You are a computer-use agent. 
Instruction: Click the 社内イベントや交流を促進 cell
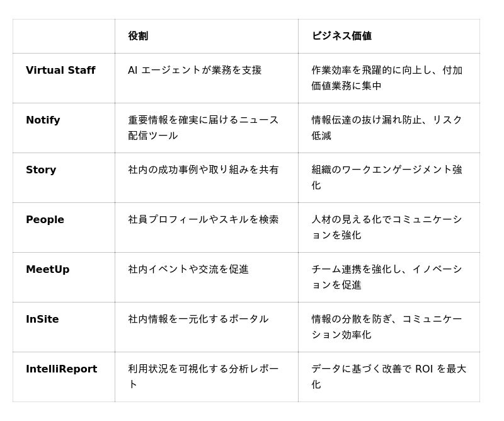pyautogui.click(x=188, y=270)
